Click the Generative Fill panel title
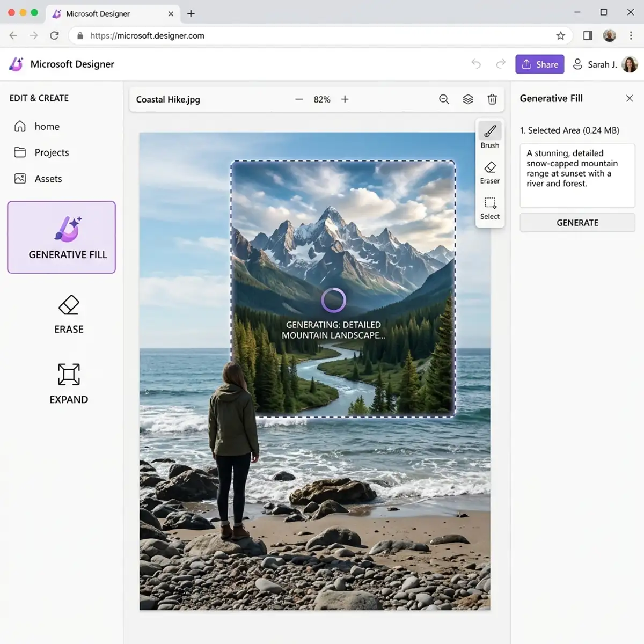 click(x=551, y=98)
